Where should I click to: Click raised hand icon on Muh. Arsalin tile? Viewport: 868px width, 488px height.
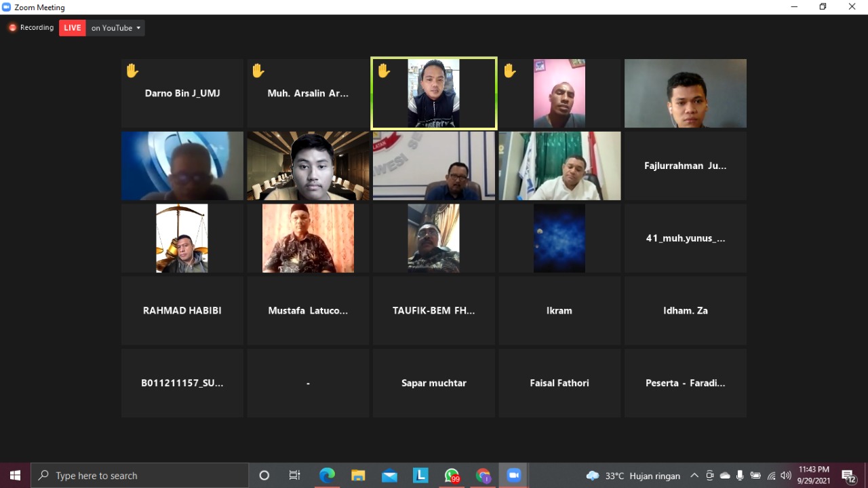tap(258, 71)
